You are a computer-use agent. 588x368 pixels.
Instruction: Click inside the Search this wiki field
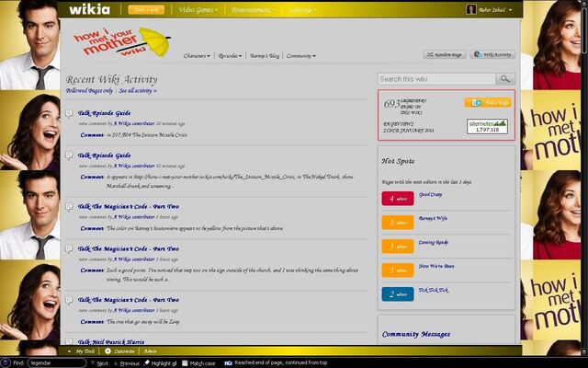[x=436, y=79]
